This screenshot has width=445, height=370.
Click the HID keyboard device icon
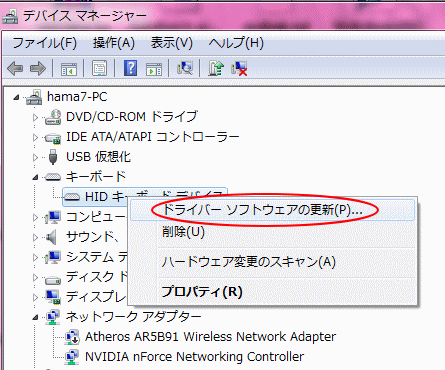pos(72,197)
